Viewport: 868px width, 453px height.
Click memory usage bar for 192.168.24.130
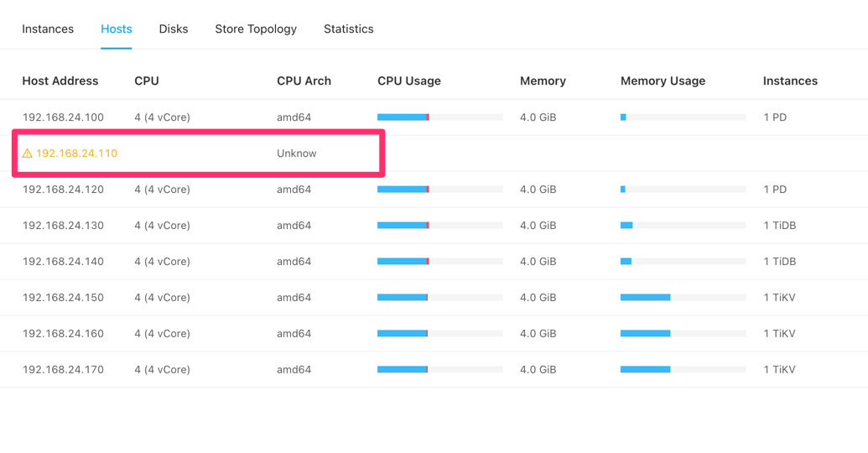click(683, 225)
